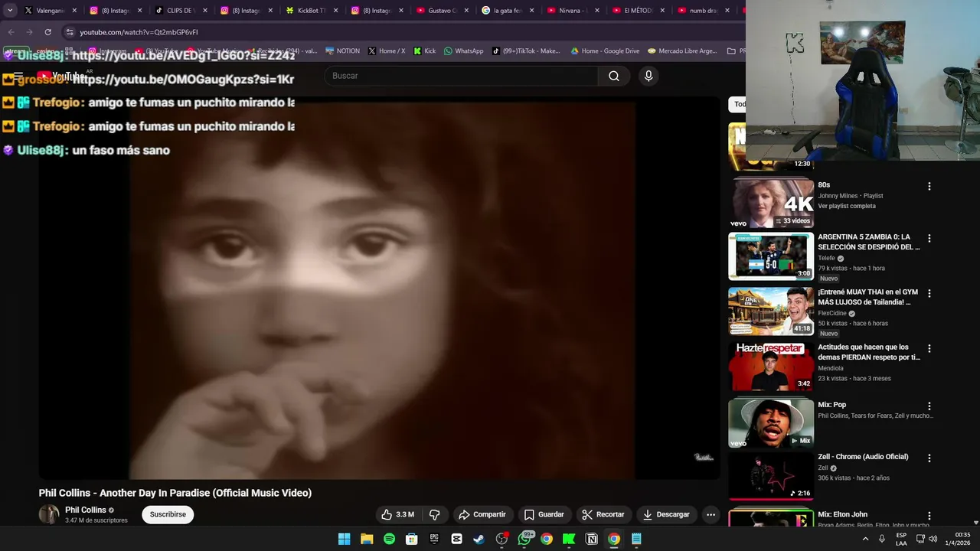980x551 pixels.
Task: Open the Compartir share dialog
Action: [482, 514]
